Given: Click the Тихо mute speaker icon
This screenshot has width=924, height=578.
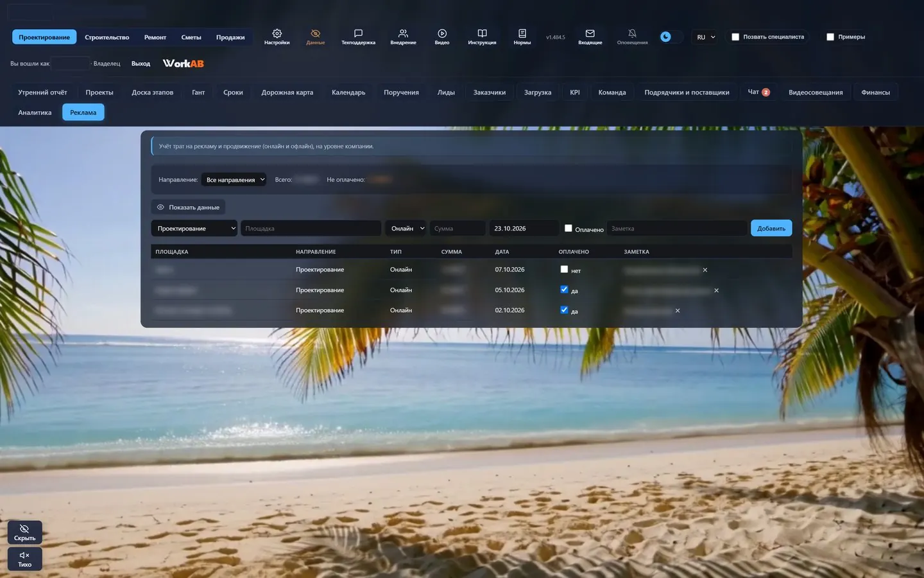Looking at the screenshot, I should point(24,559).
